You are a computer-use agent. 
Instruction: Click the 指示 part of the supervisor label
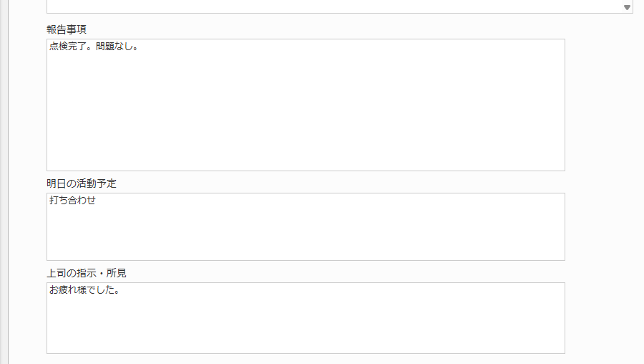pos(87,273)
